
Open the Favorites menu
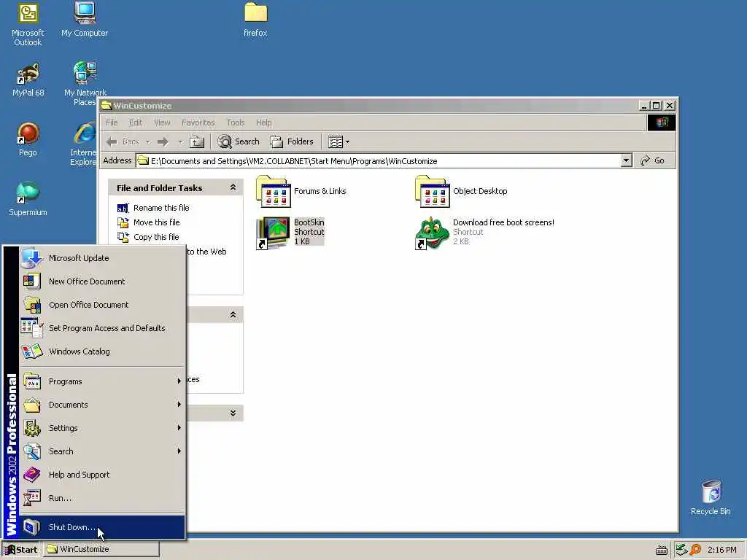click(x=198, y=122)
